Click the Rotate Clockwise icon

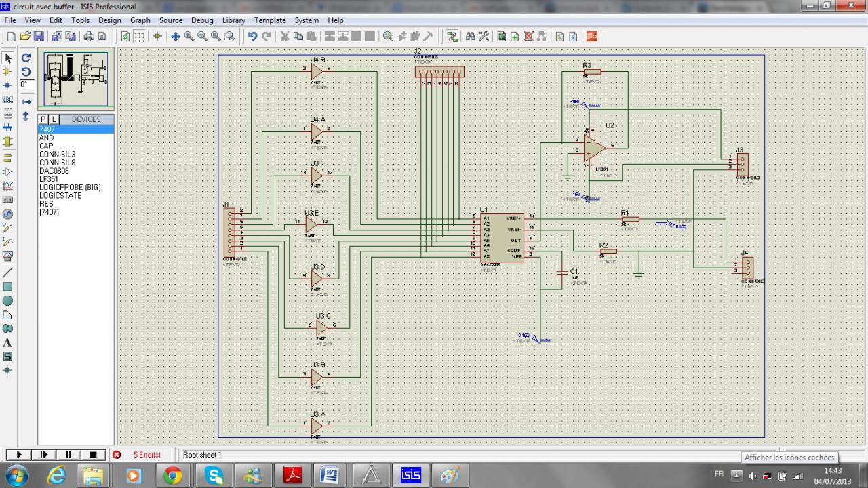(26, 58)
